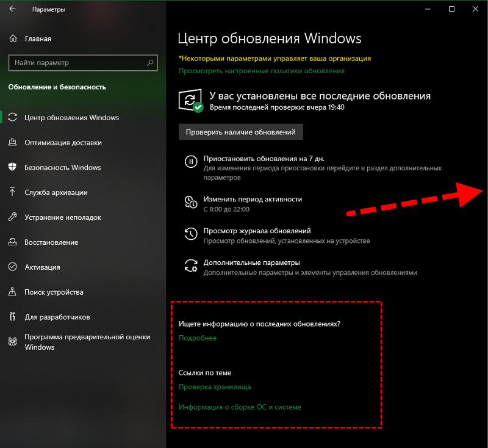Close the Параметры window
Screen dimensions: 488x448
click(x=475, y=9)
